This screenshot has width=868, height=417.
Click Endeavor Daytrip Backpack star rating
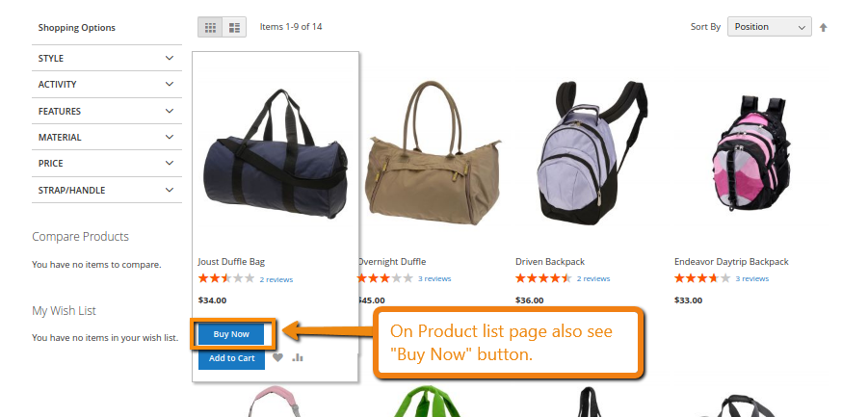(702, 278)
